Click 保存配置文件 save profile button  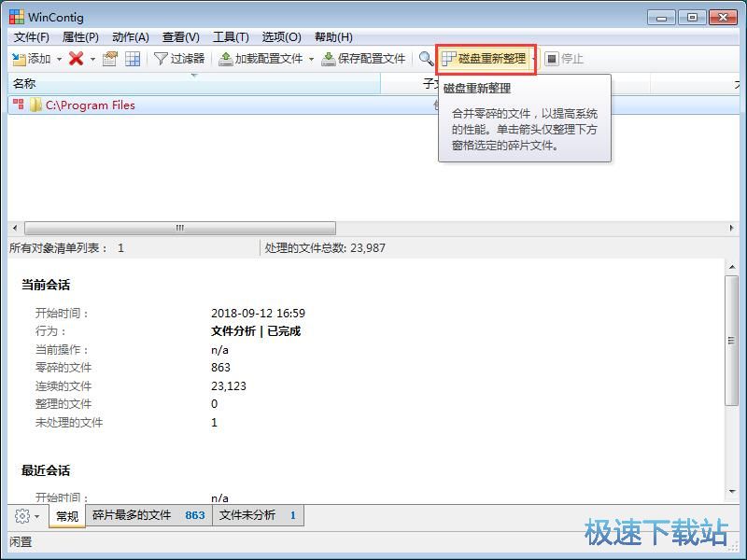(363, 59)
